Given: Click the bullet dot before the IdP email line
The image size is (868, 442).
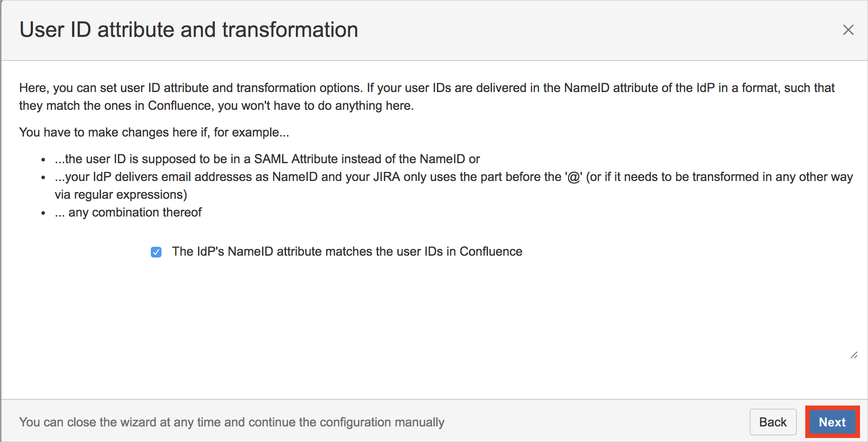Looking at the screenshot, I should 43,177.
